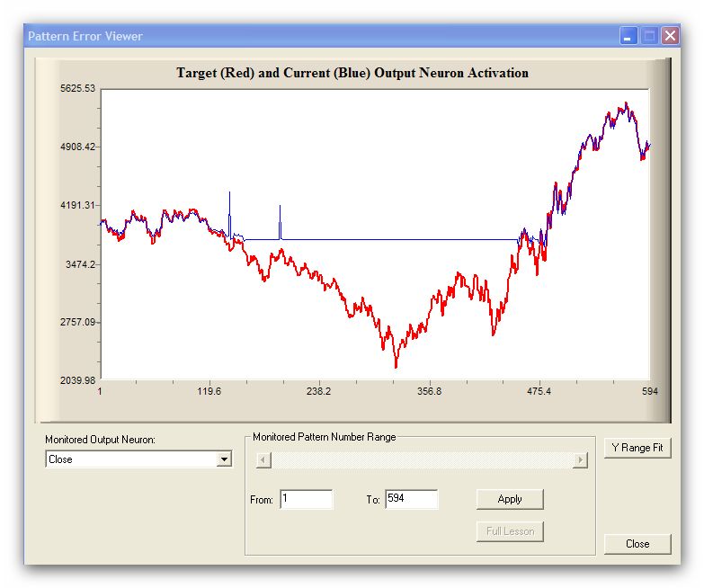Click the second blue spike in the chart
704x588 pixels.
(280, 218)
